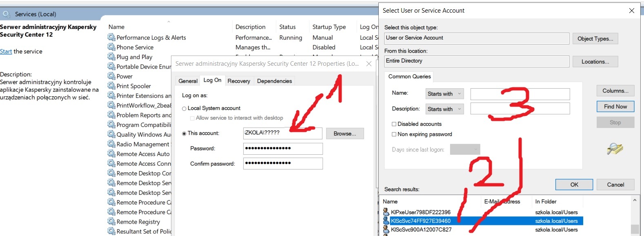
Task: Open the Name 'Starts with' dropdown
Action: [445, 94]
